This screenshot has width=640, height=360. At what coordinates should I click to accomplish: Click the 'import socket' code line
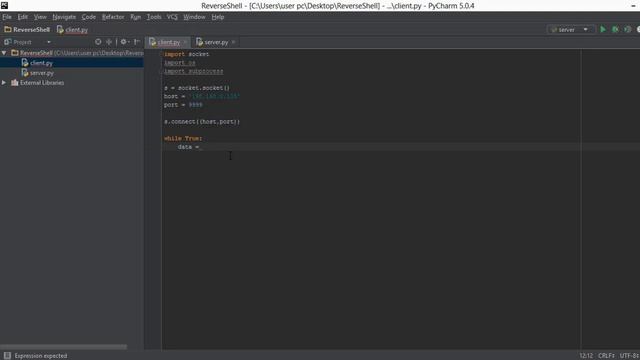pos(187,54)
